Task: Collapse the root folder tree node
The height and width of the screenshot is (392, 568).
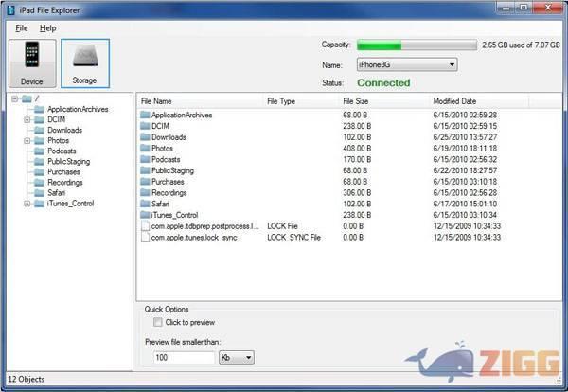Action: click(14, 98)
